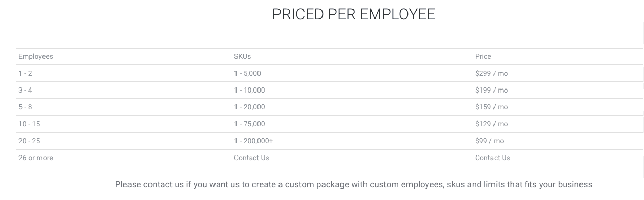
Task: Click the 10 - 15 employees cell
Action: coord(29,124)
